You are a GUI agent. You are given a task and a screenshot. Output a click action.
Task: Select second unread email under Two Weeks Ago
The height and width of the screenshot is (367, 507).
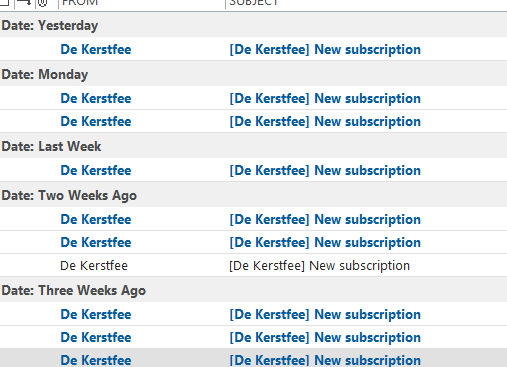click(253, 242)
